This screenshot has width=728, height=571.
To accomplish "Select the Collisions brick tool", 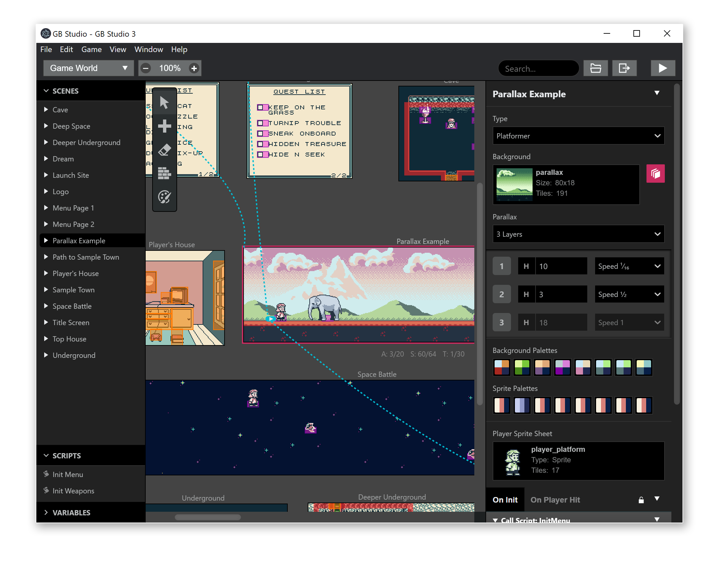I will click(x=164, y=173).
